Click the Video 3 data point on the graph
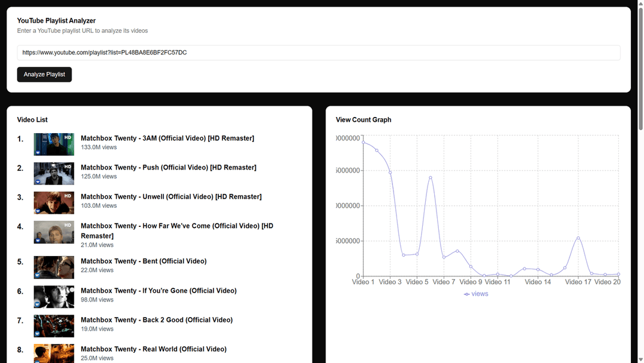The width and height of the screenshot is (644, 363). (390, 173)
